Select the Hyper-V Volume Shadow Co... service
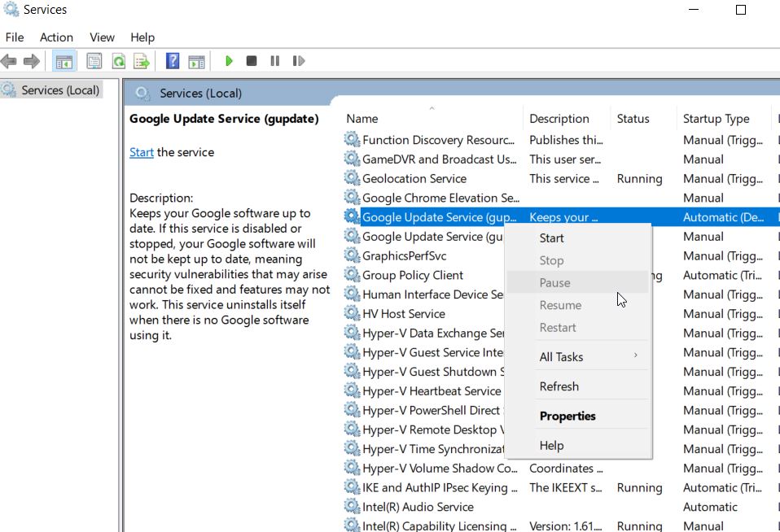This screenshot has height=532, width=780. point(440,469)
